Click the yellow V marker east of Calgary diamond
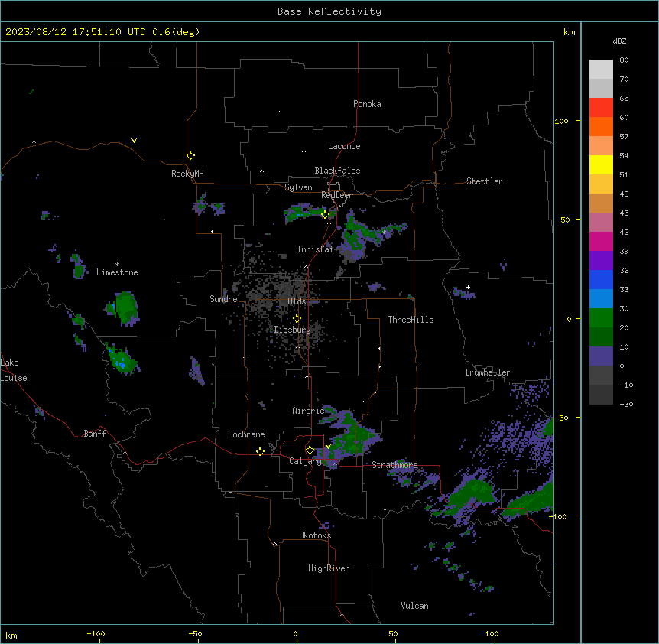 pyautogui.click(x=328, y=447)
